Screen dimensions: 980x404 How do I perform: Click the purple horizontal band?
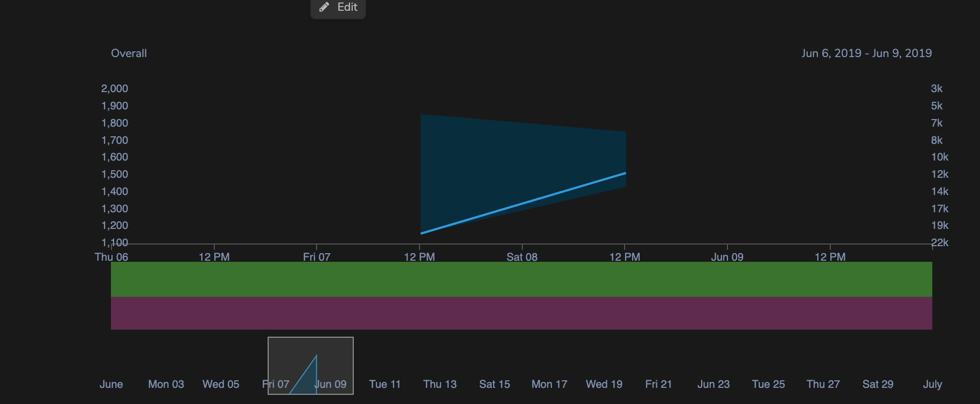(521, 313)
